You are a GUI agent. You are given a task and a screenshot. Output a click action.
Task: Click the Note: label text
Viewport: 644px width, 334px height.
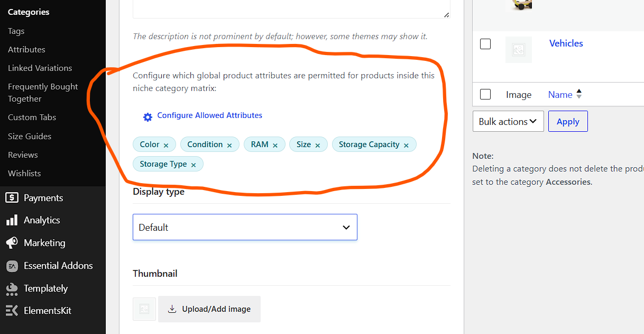(x=483, y=156)
